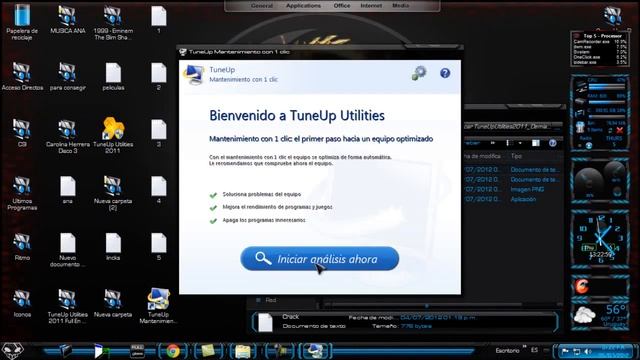Click the Top 5 Processor gadget
The width and height of the screenshot is (640, 360).
(600, 49)
